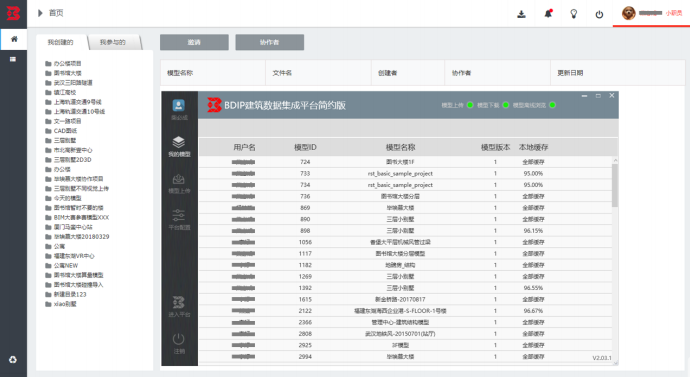
Task: Switch to 我创建的 tab
Action: 61,42
